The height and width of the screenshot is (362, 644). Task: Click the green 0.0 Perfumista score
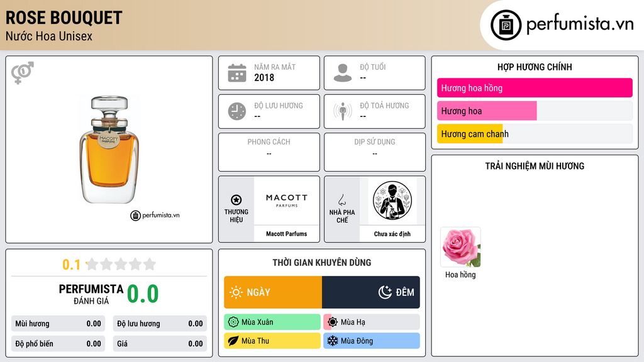coord(143,294)
